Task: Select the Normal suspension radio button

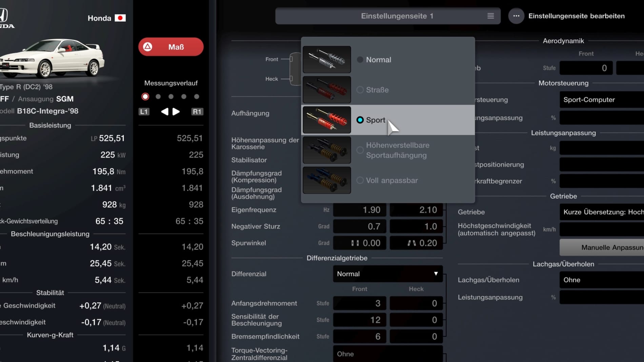Action: pyautogui.click(x=360, y=59)
